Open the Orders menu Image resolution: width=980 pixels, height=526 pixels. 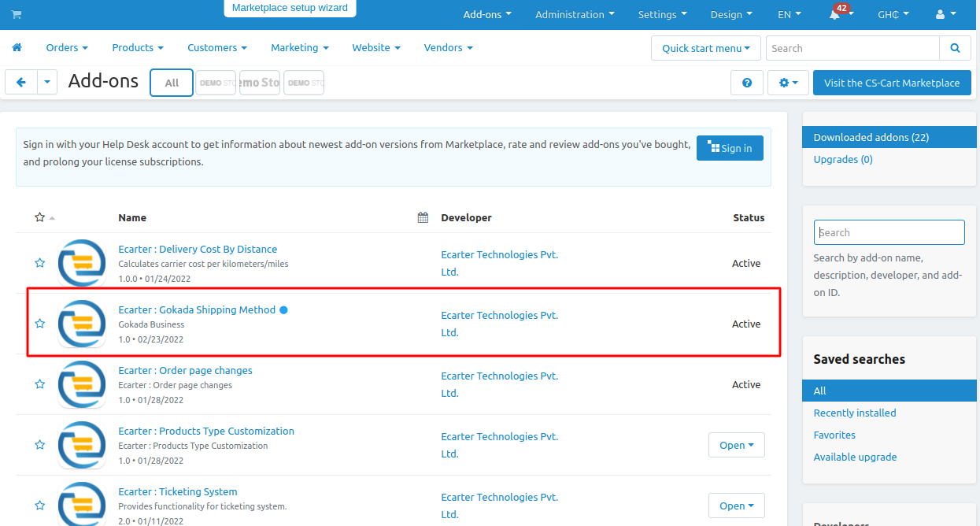click(x=67, y=47)
